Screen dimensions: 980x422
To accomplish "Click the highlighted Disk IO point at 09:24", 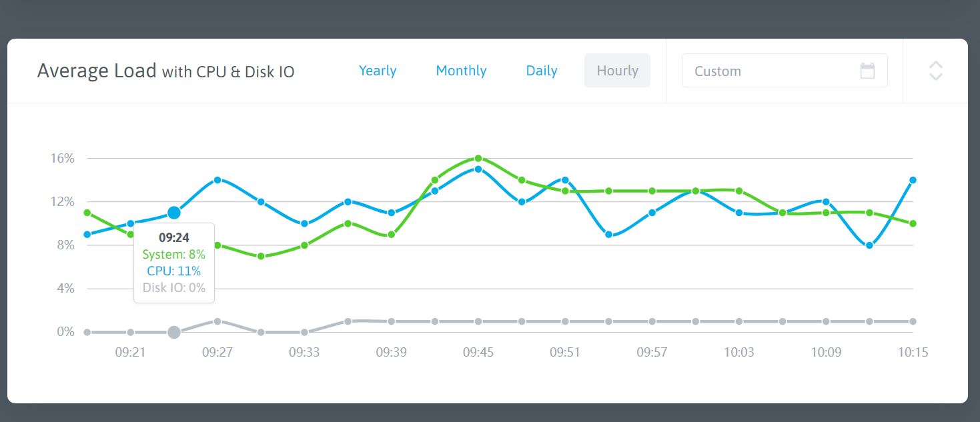I will tap(174, 332).
